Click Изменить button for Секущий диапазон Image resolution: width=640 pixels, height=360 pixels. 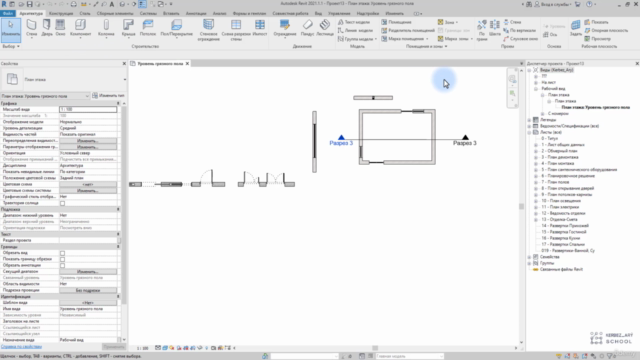click(x=88, y=271)
